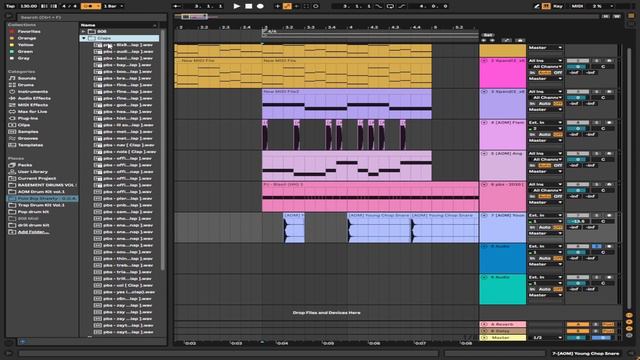640x360 pixels.
Task: Click the Punch-In switch icon
Action: pyautogui.click(x=379, y=6)
